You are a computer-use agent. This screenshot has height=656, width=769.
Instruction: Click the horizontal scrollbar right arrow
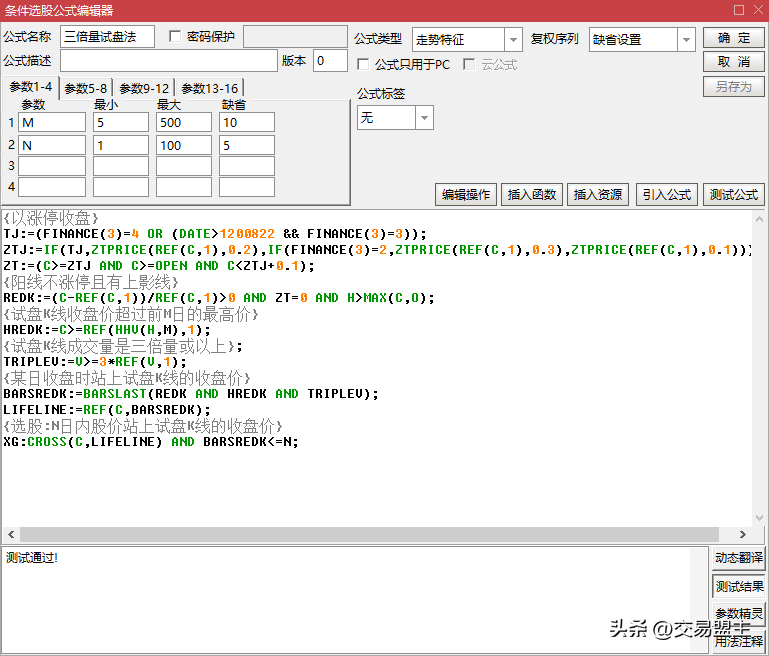[743, 534]
